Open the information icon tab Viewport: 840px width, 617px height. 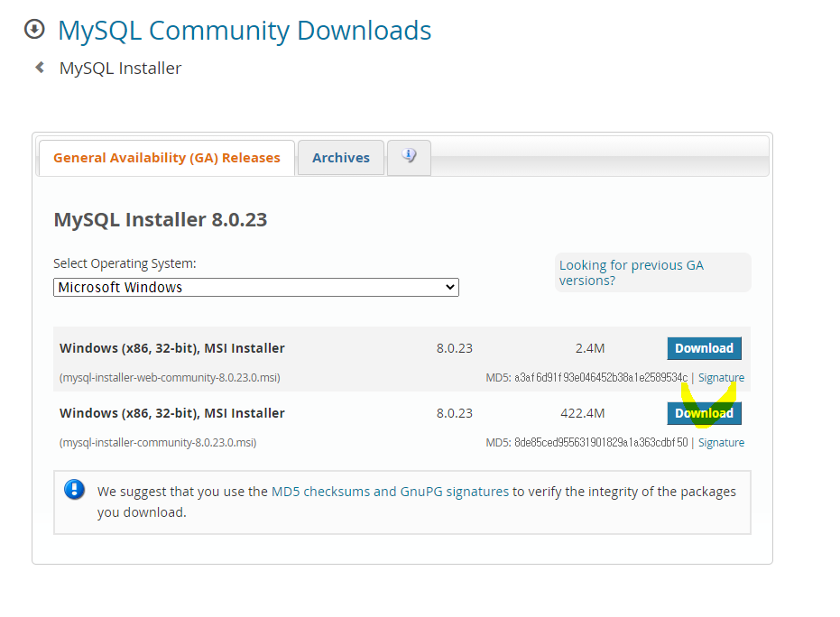[x=409, y=158]
